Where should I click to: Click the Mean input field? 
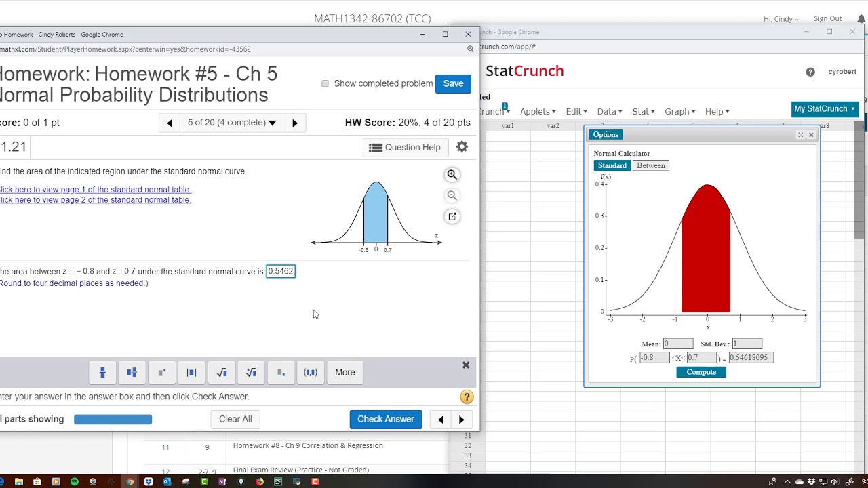tap(678, 344)
